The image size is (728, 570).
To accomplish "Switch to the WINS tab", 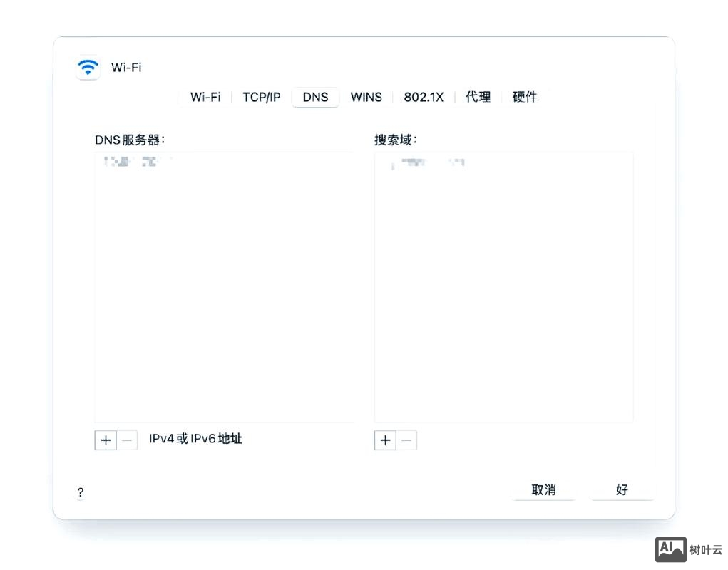I will pos(366,97).
